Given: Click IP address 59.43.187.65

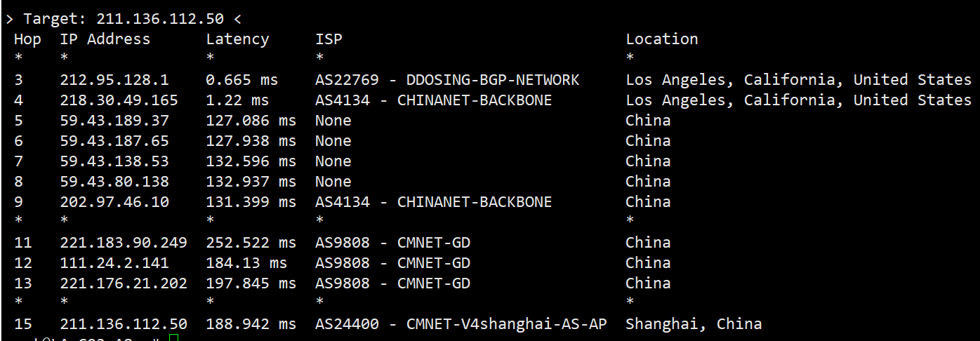Looking at the screenshot, I should click(x=114, y=141).
